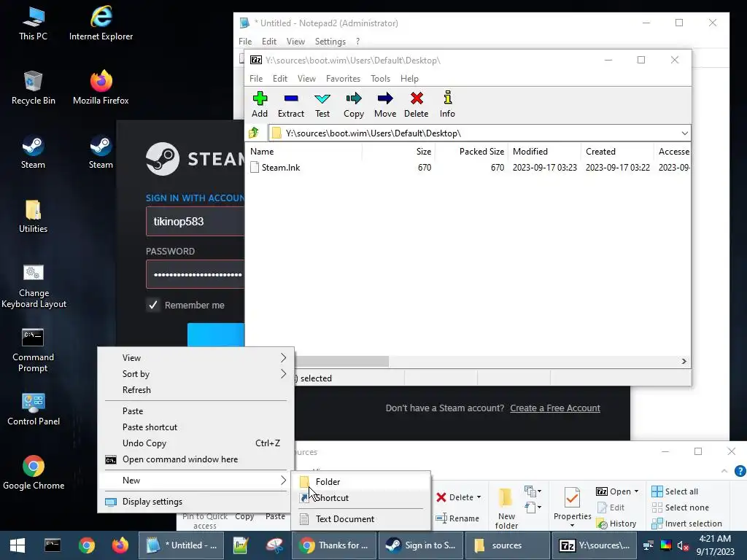Select Mozilla Firefox desktop icon

coord(101,87)
